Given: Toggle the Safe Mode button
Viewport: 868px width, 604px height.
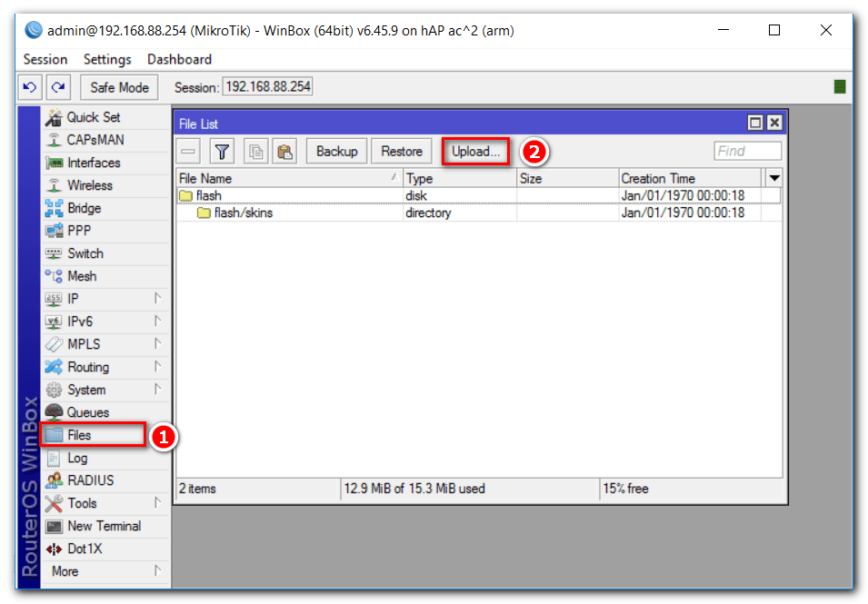Looking at the screenshot, I should tap(120, 87).
